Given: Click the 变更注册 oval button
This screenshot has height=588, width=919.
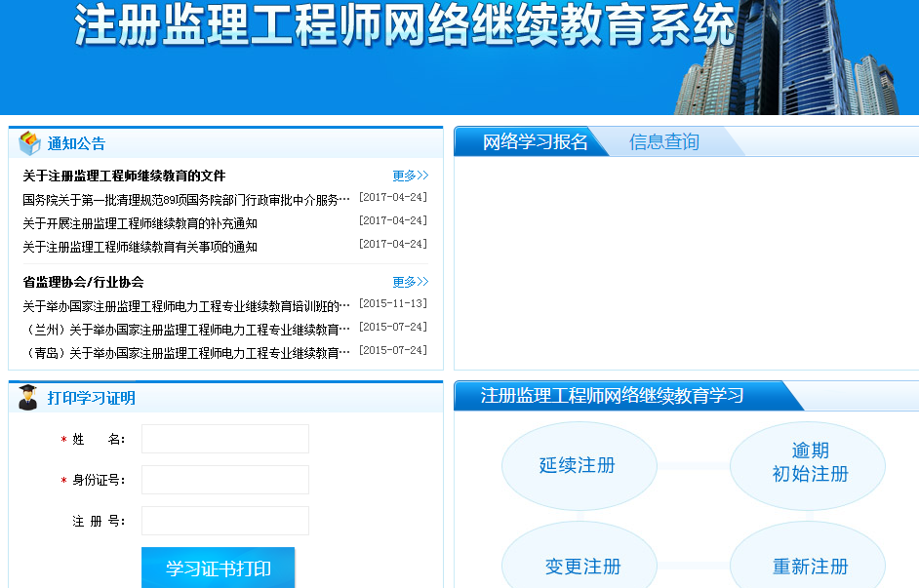Looking at the screenshot, I should coord(582,564).
